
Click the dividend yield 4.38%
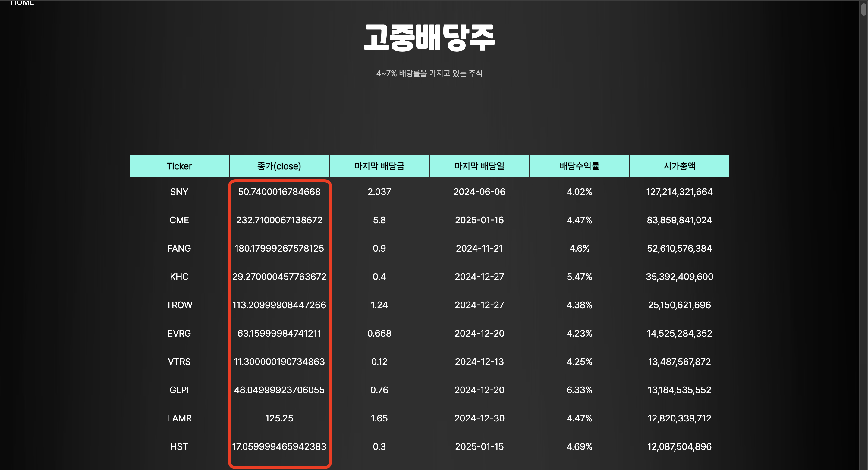(x=580, y=305)
